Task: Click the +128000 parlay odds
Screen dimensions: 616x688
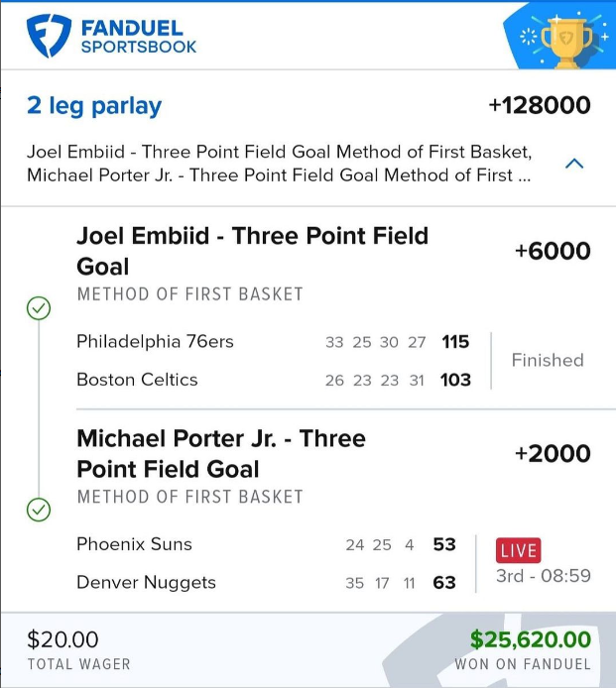Action: (539, 105)
